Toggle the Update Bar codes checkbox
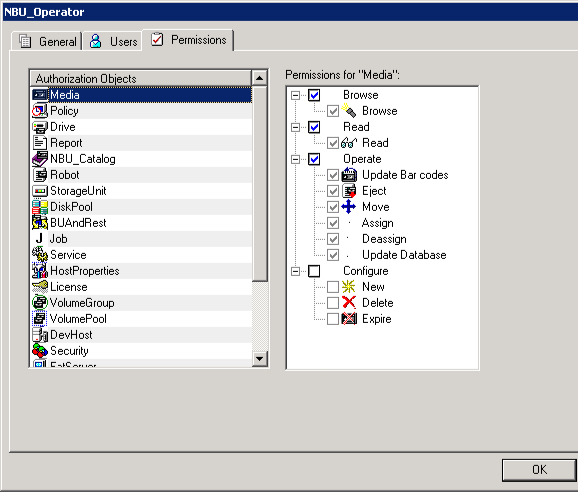 tap(333, 175)
